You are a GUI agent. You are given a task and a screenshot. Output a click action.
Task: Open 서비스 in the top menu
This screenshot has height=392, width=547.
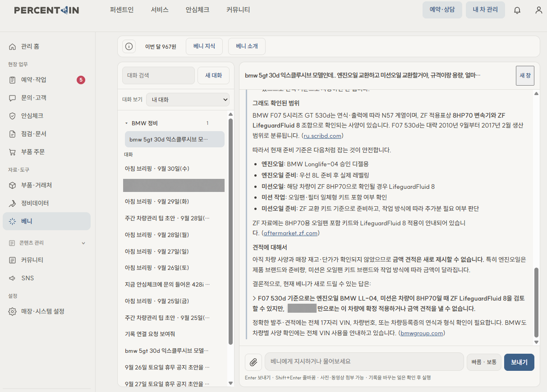click(x=160, y=9)
